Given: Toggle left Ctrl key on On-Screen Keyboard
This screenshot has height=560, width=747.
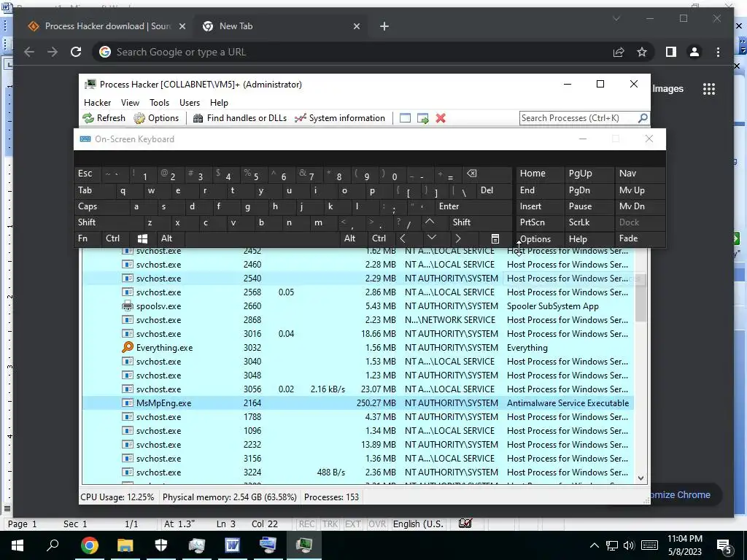Looking at the screenshot, I should [x=115, y=238].
